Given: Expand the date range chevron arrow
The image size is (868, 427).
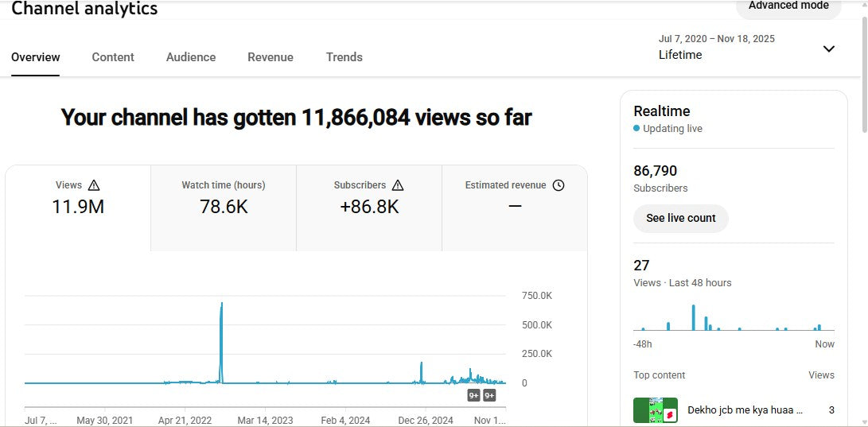Looking at the screenshot, I should (828, 49).
